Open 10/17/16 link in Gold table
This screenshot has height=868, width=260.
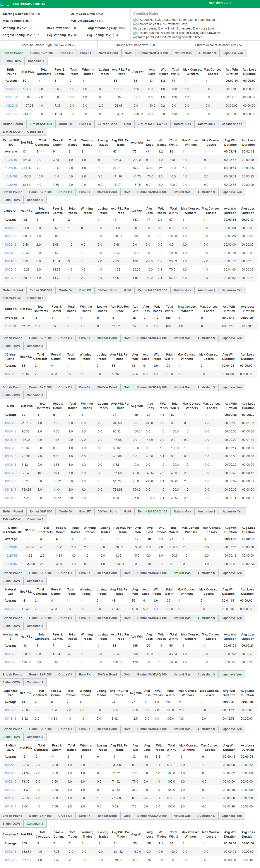(10, 498)
